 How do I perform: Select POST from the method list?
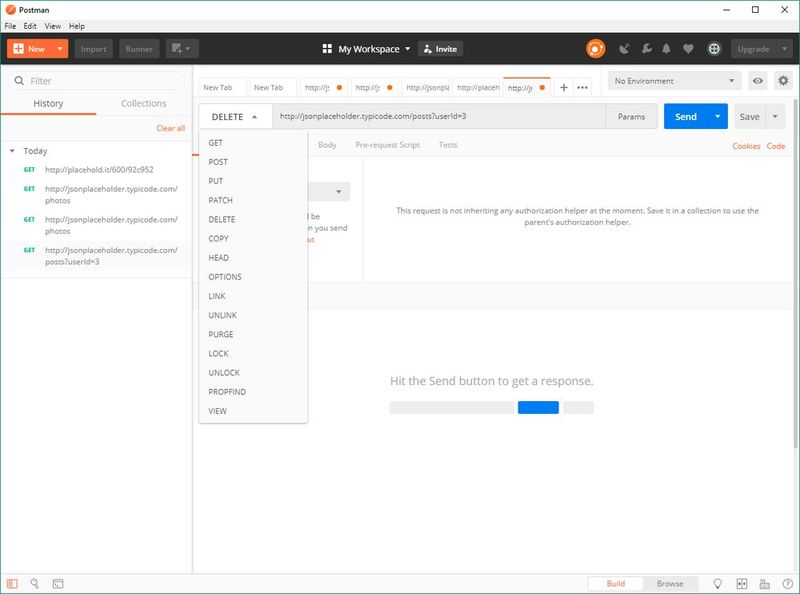tap(253, 162)
